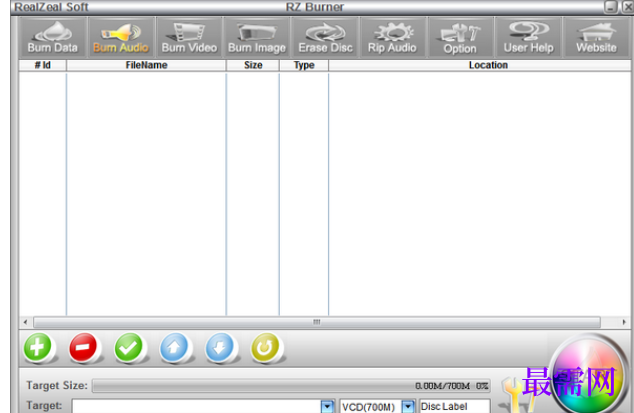Open the Burn Data mode
The width and height of the screenshot is (634, 413).
53,38
